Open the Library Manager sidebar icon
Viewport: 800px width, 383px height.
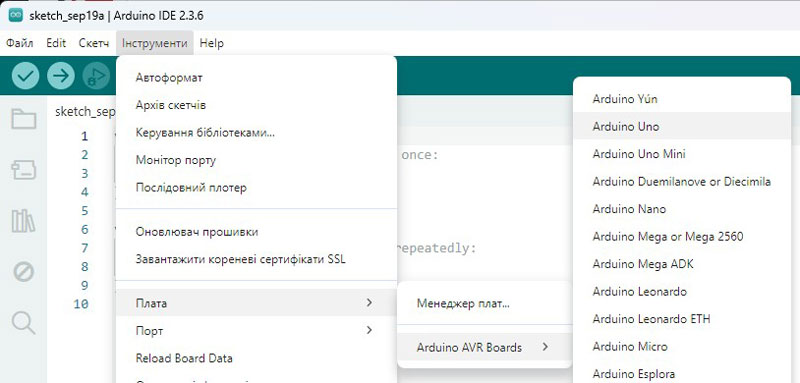(x=23, y=221)
